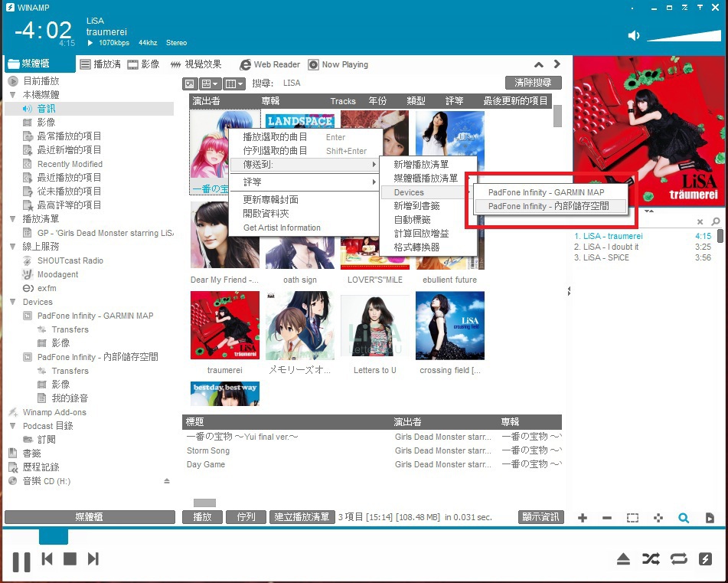The width and height of the screenshot is (728, 583).
Task: Stop playback with the stop button
Action: tap(70, 558)
